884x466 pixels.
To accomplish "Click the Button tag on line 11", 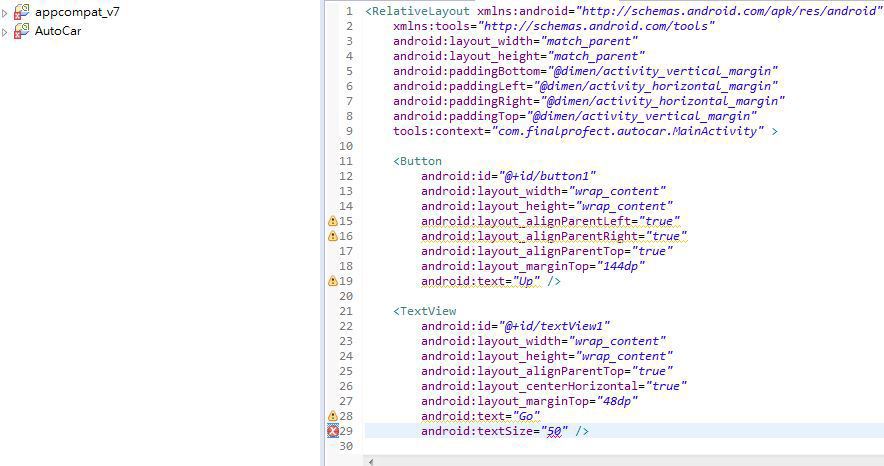I will tap(417, 161).
